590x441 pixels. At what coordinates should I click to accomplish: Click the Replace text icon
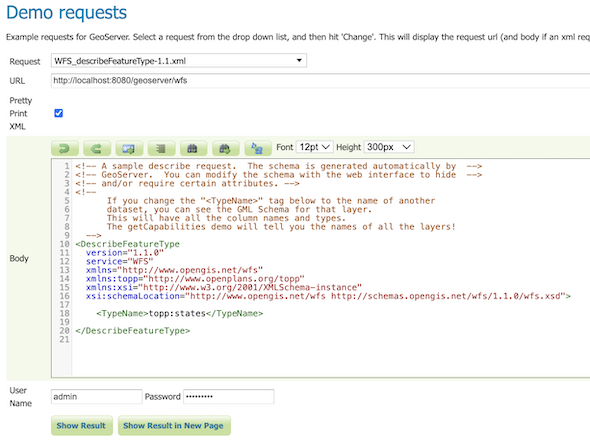pos(258,148)
